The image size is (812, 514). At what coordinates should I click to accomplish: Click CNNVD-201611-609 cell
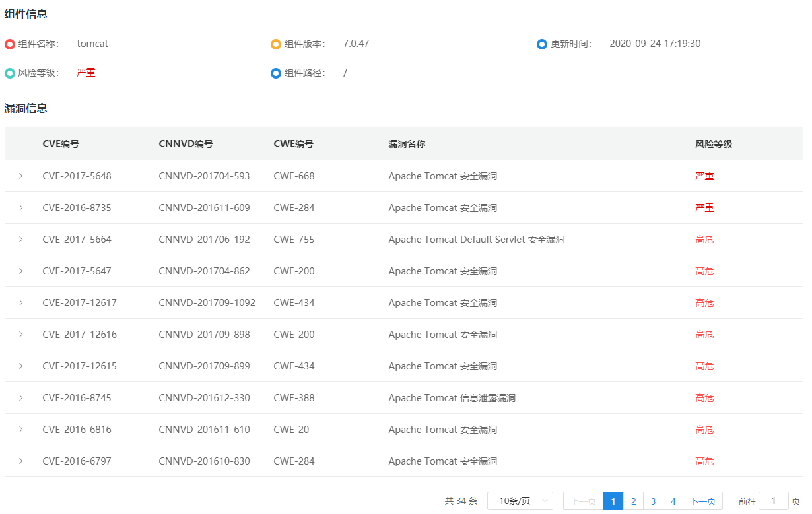tap(205, 208)
